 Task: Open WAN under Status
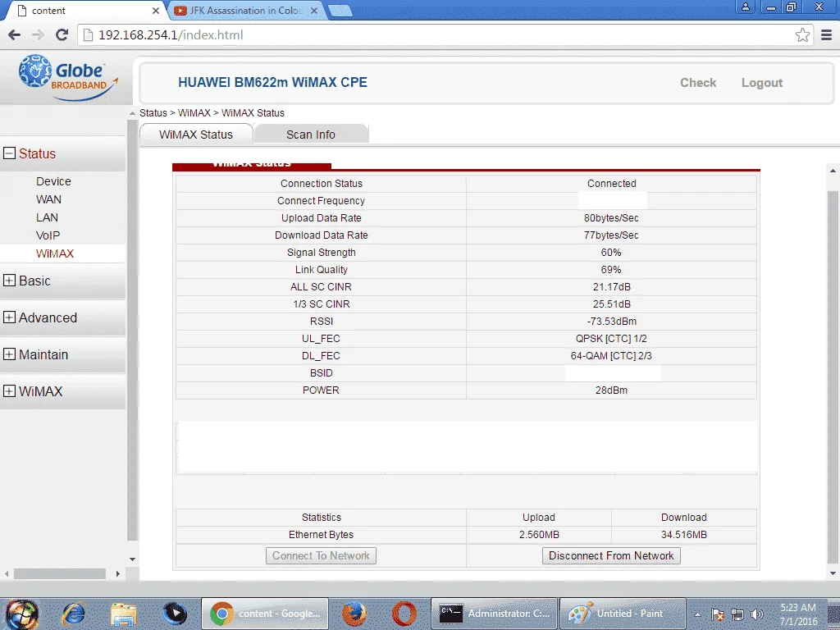[48, 199]
